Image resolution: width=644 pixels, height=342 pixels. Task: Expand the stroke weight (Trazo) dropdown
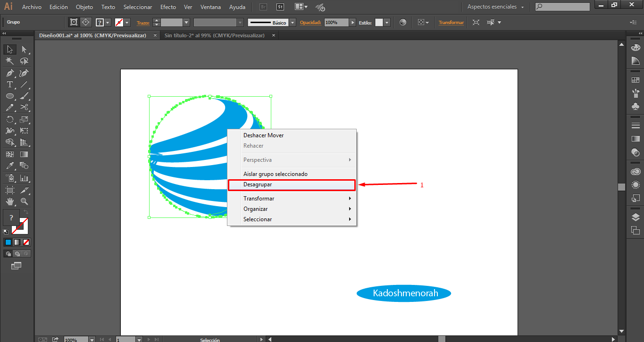point(186,22)
